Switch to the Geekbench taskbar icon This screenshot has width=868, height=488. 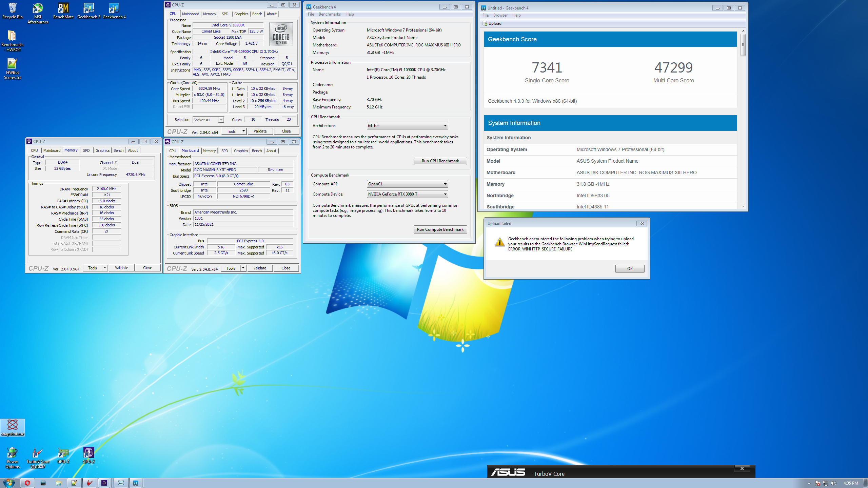click(x=136, y=483)
